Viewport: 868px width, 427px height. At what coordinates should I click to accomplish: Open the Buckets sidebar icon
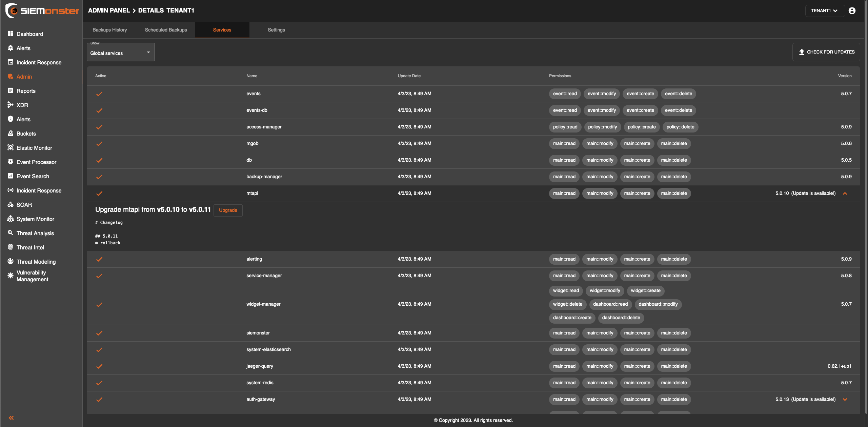pos(11,134)
